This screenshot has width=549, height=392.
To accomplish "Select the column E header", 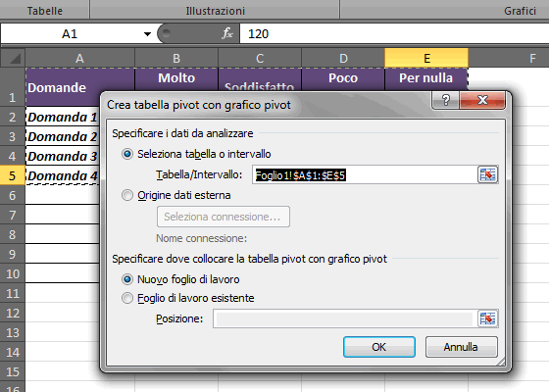I will pyautogui.click(x=426, y=58).
